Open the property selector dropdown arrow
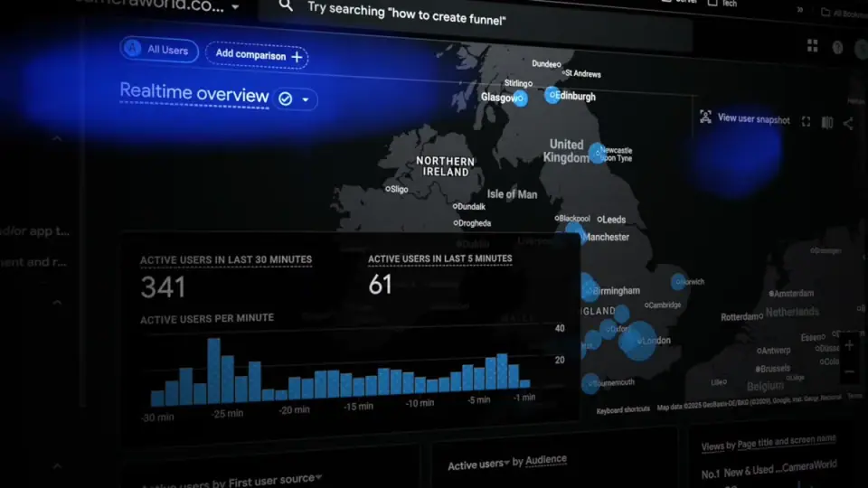This screenshot has height=488, width=868. click(235, 7)
